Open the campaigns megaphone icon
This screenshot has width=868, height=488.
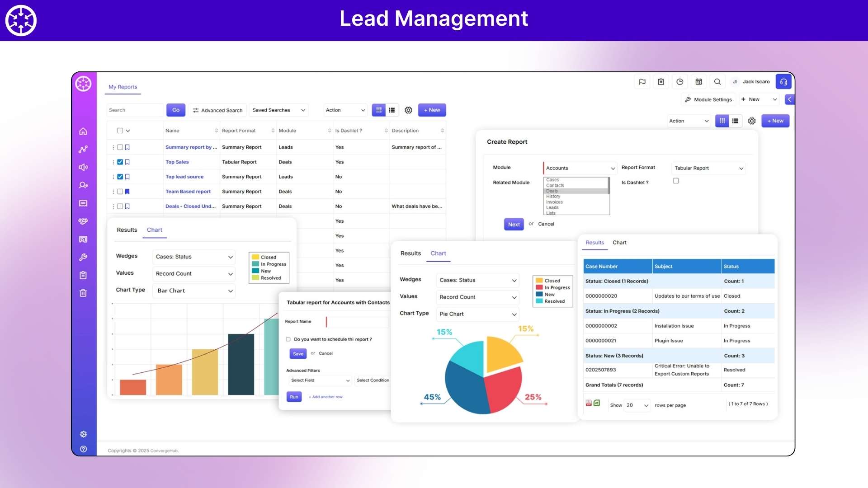[x=83, y=167]
